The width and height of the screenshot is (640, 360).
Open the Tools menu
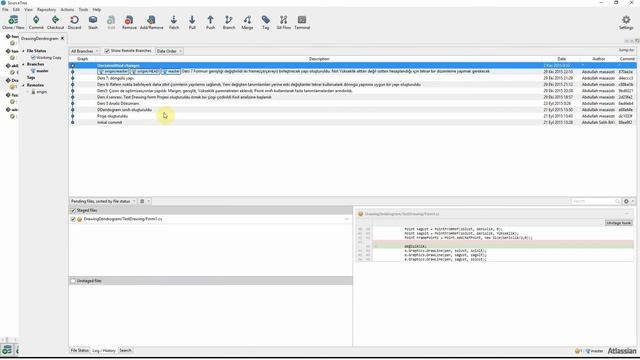(83, 9)
